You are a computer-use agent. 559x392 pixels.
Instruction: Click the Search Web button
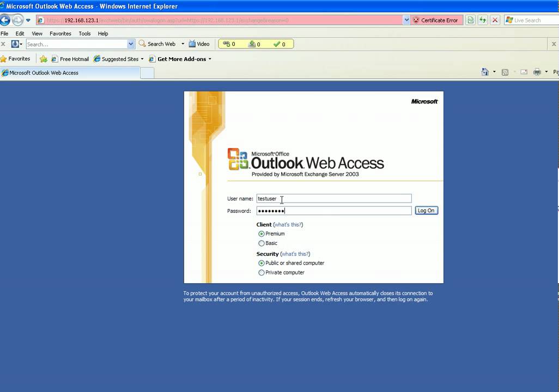[x=157, y=44]
